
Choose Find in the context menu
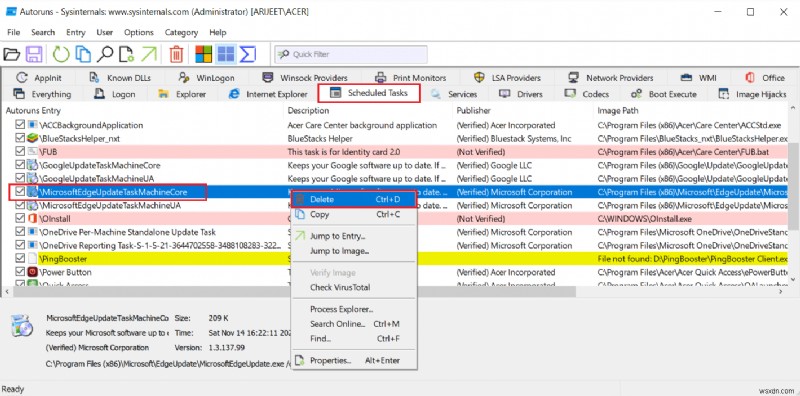pos(354,339)
